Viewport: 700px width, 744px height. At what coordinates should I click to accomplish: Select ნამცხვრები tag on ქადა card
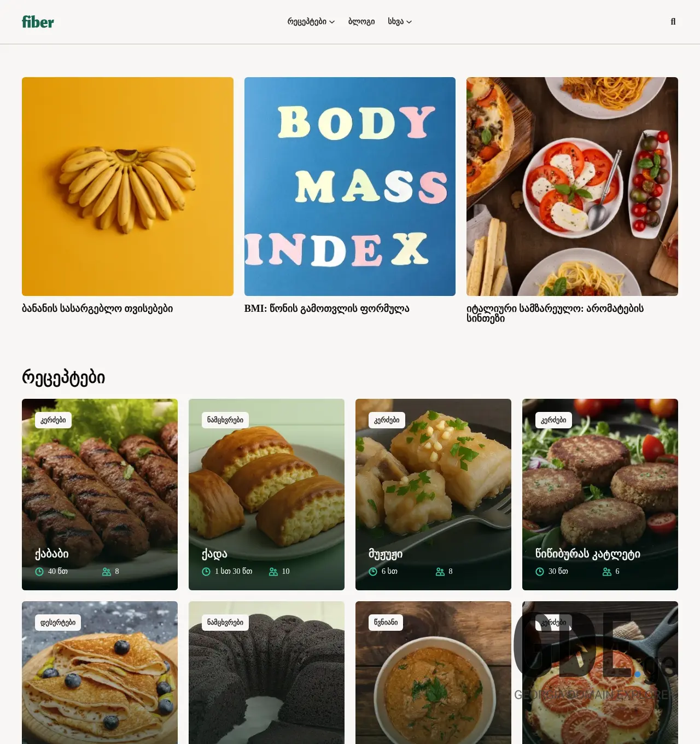225,420
